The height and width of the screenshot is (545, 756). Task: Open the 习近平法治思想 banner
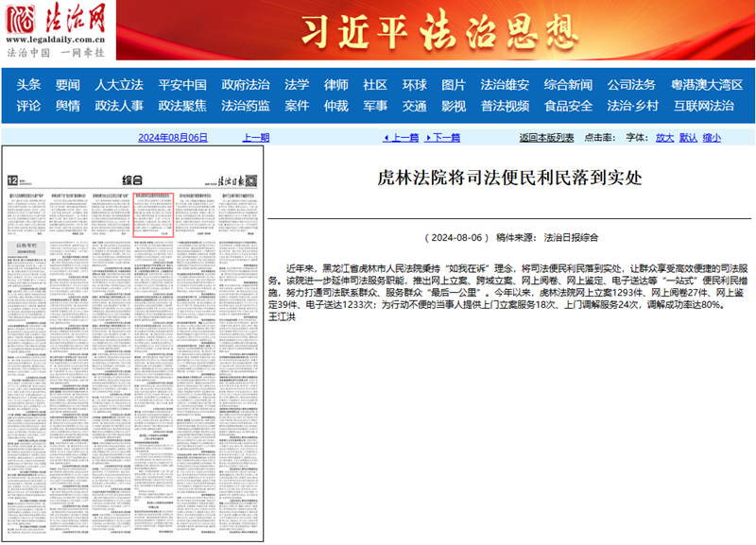[x=436, y=30]
